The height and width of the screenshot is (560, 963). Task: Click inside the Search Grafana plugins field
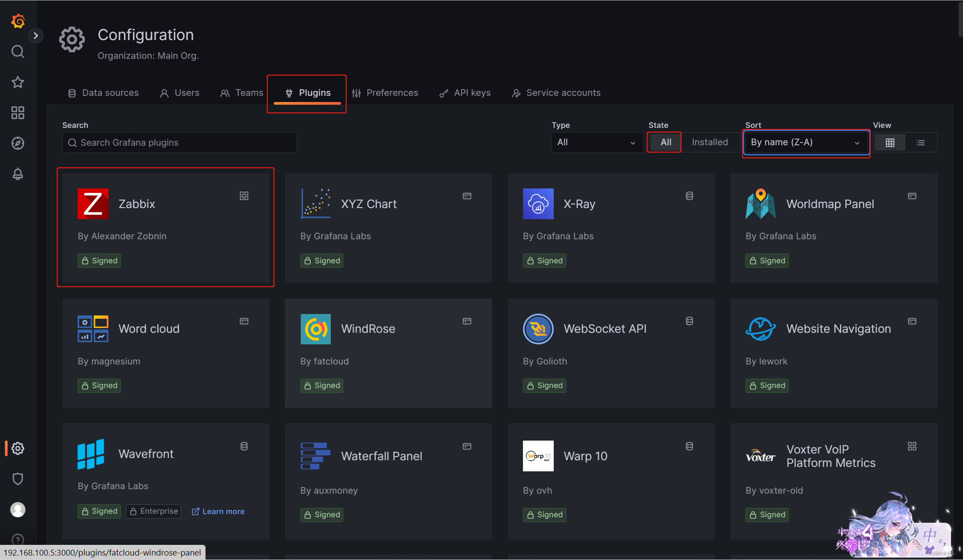[x=178, y=142]
